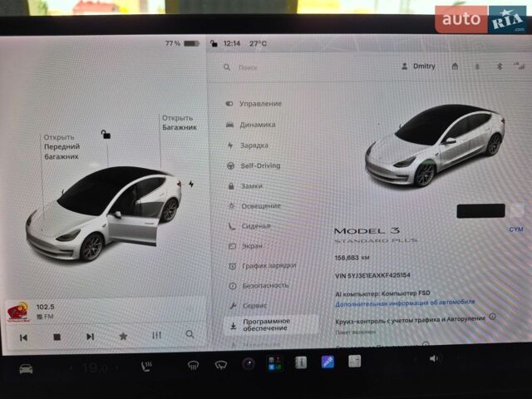Open the Замки menu

point(246,186)
